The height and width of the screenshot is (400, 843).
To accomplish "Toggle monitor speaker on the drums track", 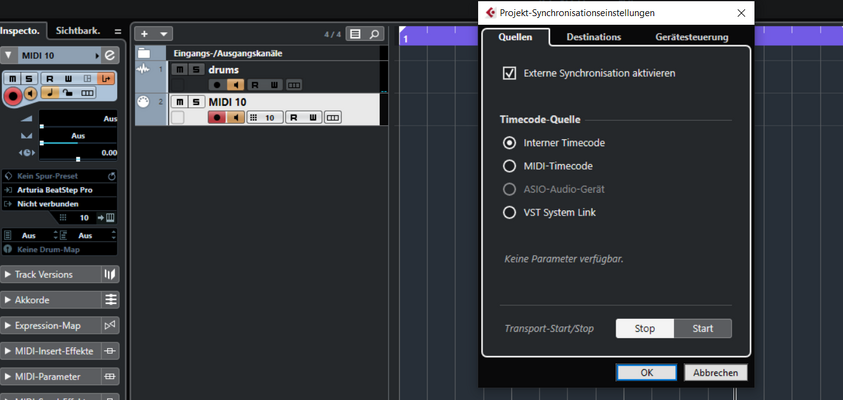I will point(235,85).
